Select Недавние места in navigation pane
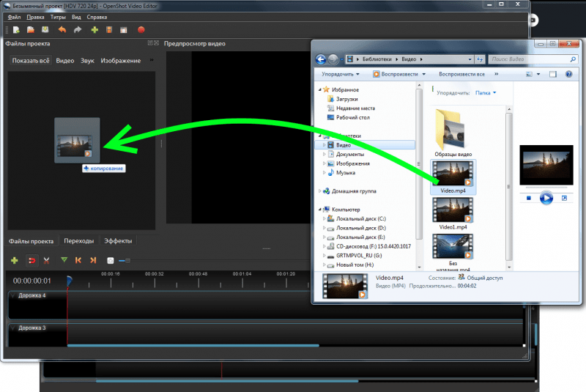The image size is (586, 392). tap(355, 108)
